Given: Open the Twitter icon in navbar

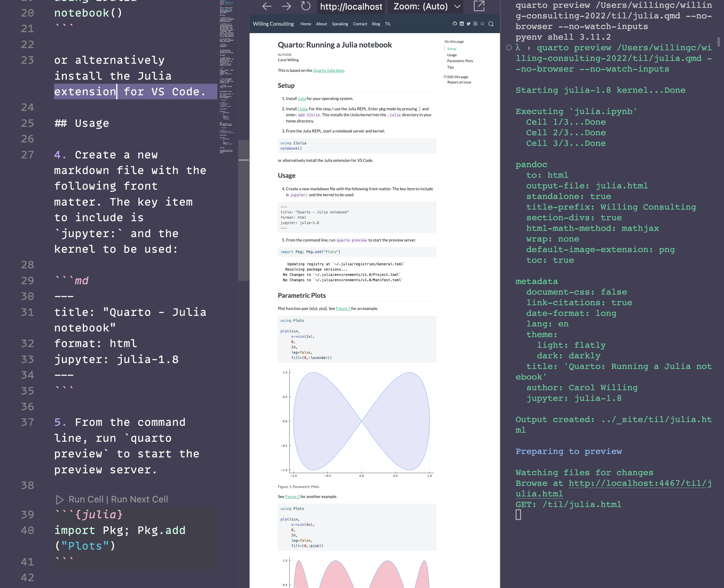Looking at the screenshot, I should coord(468,24).
